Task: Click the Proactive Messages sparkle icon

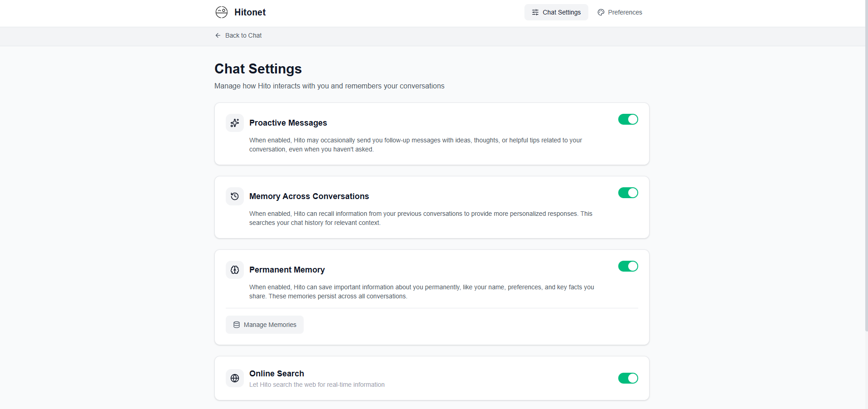Action: point(235,123)
